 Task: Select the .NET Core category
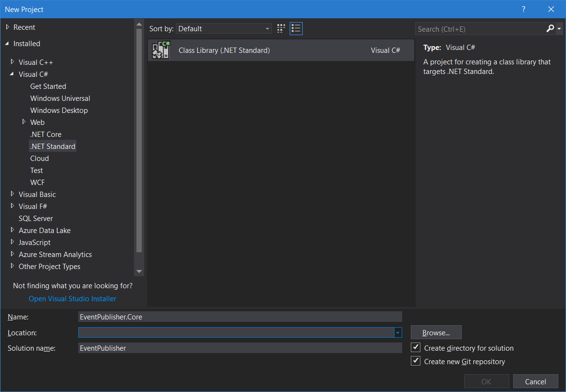(46, 134)
